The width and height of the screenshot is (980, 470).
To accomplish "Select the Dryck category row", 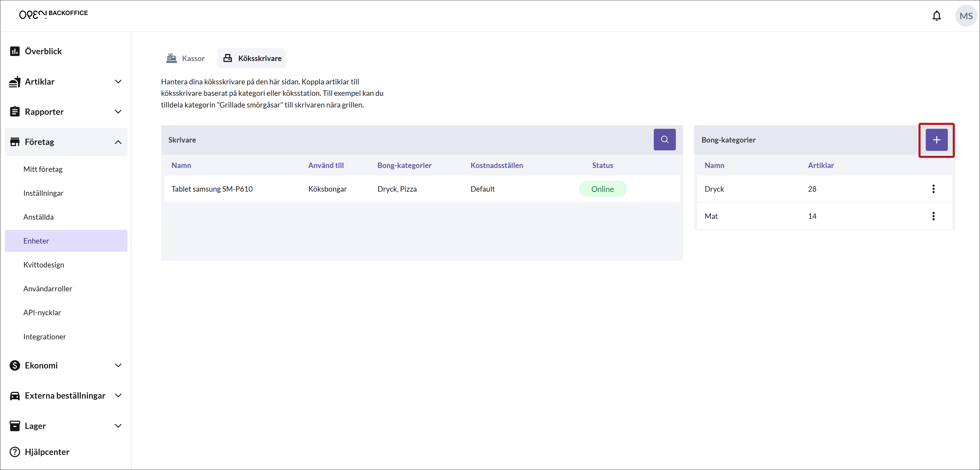I will (x=824, y=189).
